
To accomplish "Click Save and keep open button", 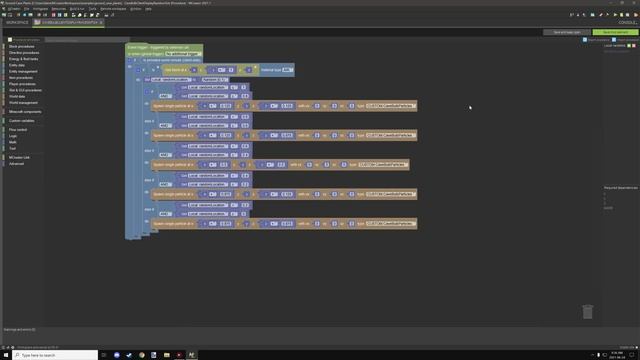I will [x=567, y=32].
